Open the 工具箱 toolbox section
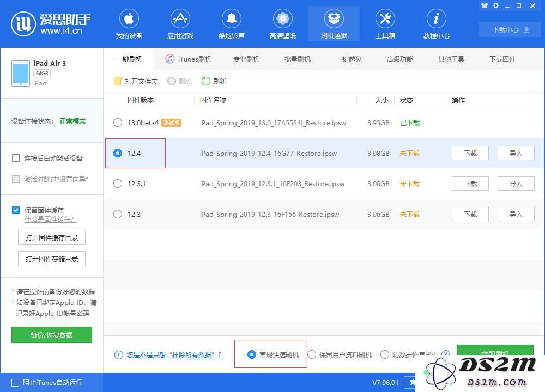The height and width of the screenshot is (392, 545). [385, 24]
